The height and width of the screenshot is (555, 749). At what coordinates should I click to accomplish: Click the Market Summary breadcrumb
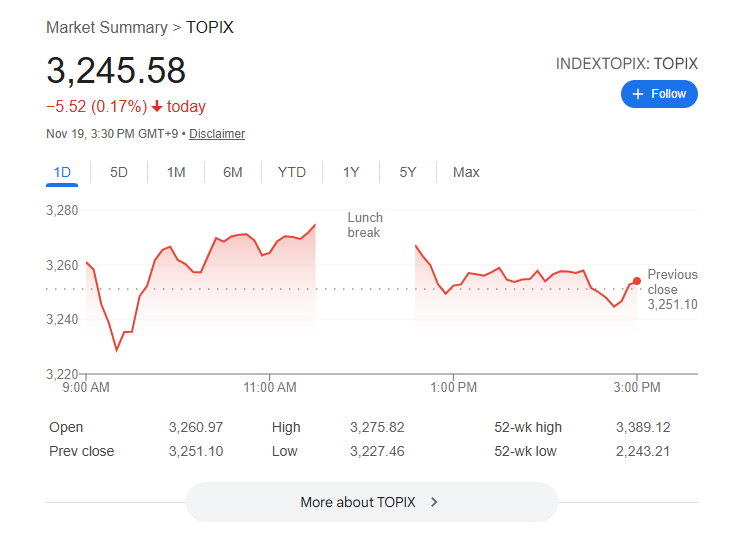[106, 27]
